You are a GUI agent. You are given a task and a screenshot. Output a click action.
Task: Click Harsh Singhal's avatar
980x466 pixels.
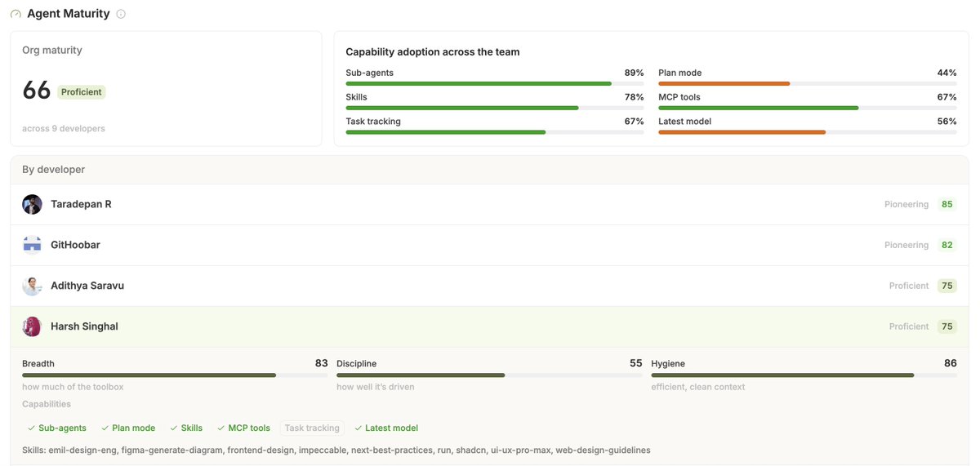32,326
